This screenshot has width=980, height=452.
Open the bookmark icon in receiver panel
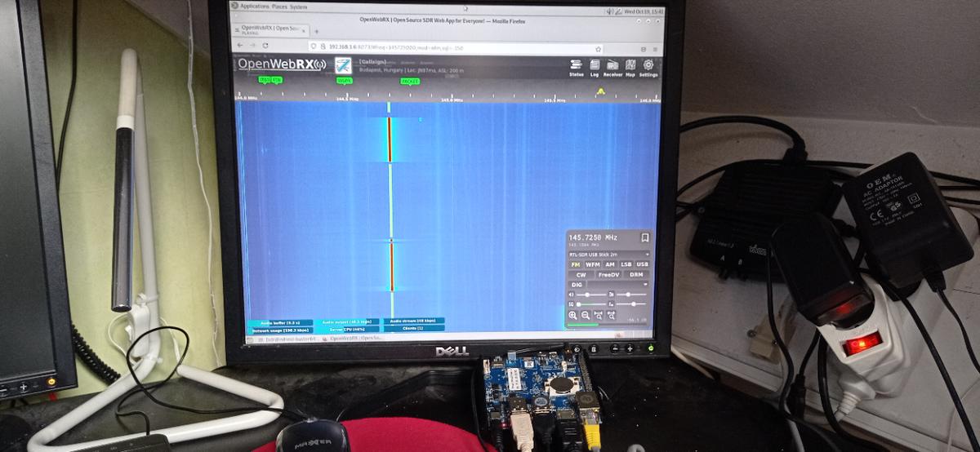pos(645,237)
